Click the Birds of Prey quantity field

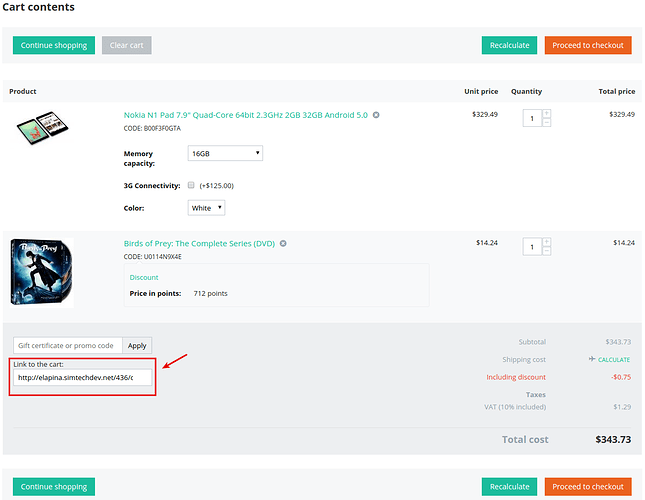[x=532, y=247]
